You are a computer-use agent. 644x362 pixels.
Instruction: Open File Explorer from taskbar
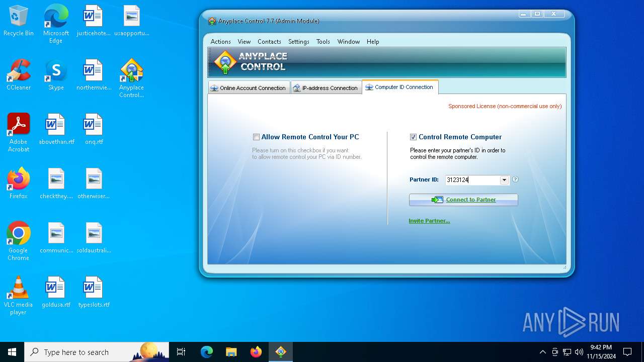click(231, 352)
